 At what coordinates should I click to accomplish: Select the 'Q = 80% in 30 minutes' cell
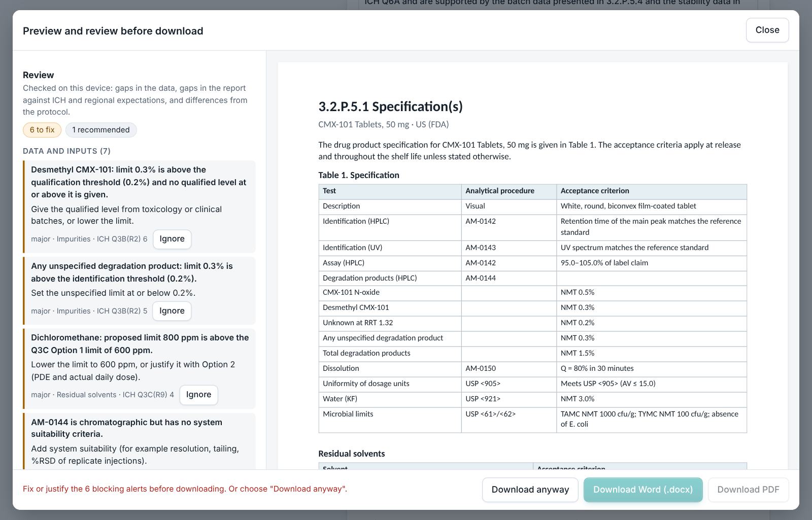[x=652, y=369]
